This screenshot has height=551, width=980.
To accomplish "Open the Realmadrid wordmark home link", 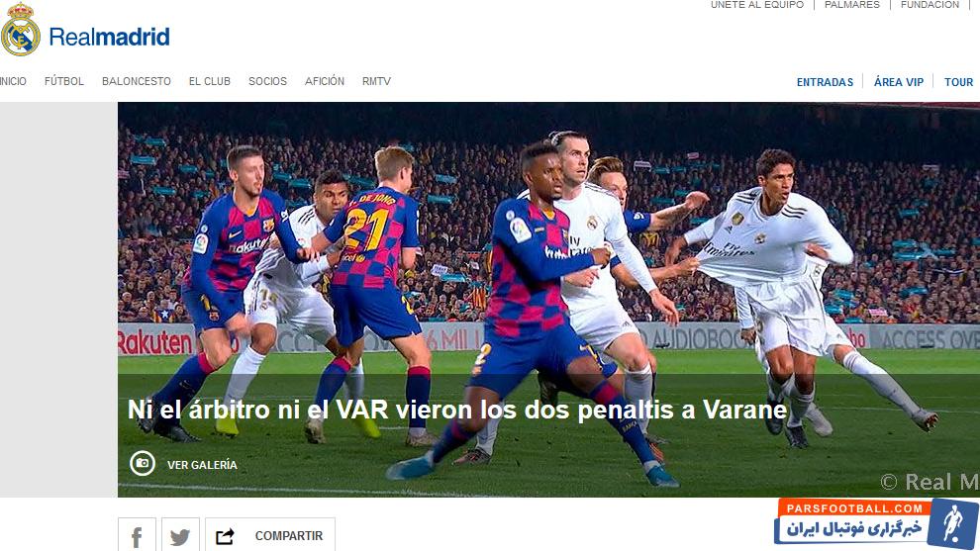I will [109, 37].
